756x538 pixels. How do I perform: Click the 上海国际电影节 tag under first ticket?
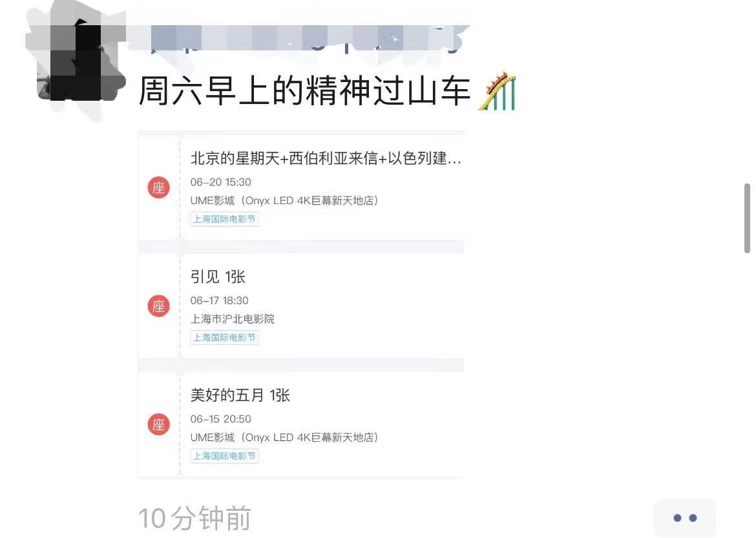tap(225, 219)
